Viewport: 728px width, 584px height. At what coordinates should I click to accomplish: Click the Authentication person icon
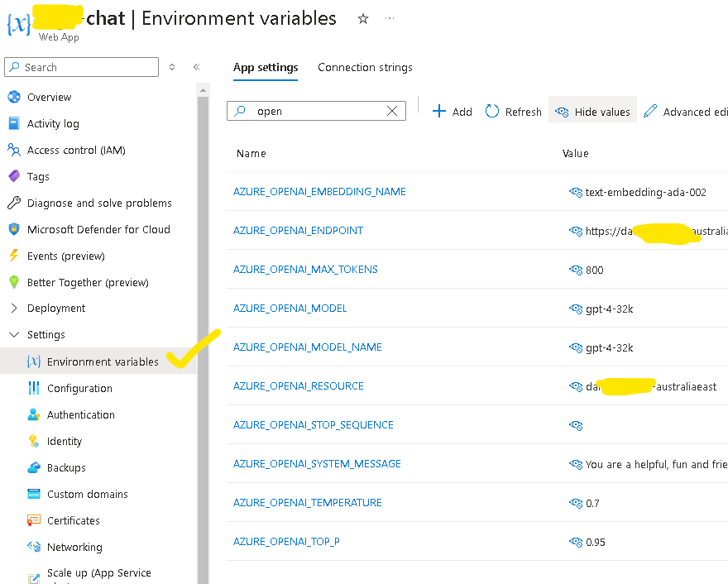(34, 414)
